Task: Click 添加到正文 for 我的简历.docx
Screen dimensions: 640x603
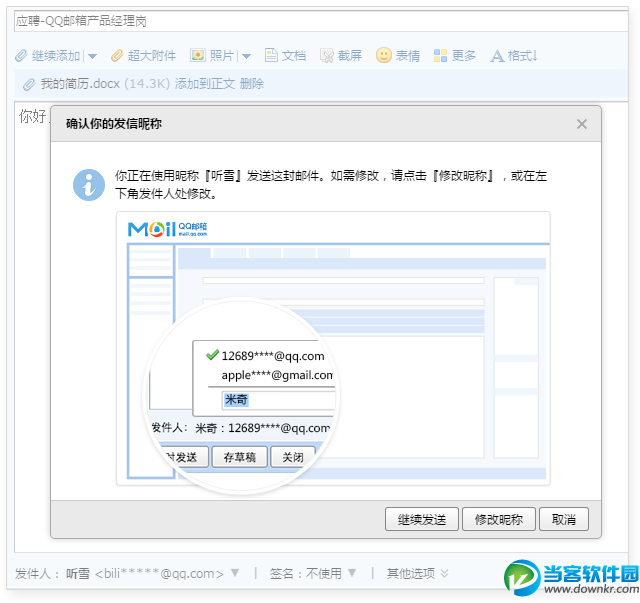Action: coord(205,84)
